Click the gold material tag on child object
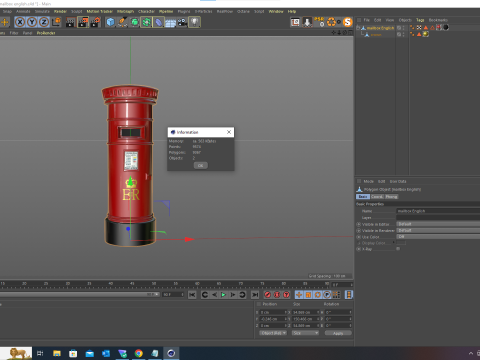 426,34
